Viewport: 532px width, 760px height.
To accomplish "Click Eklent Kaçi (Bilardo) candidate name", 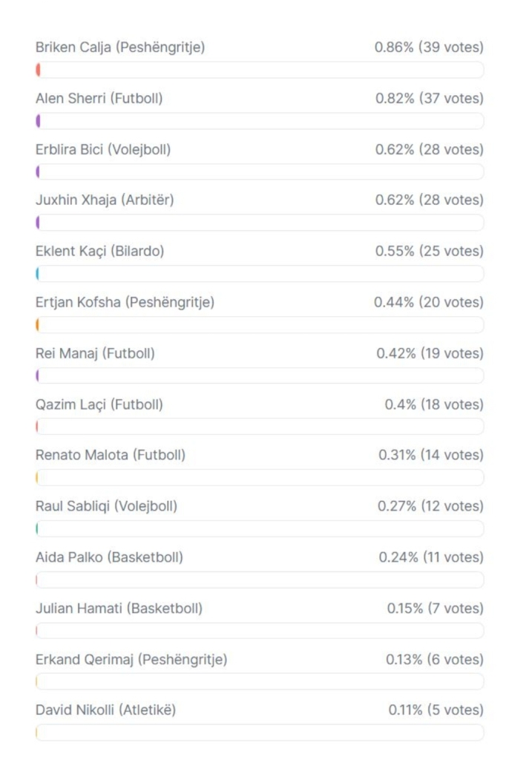I will 100,251.
